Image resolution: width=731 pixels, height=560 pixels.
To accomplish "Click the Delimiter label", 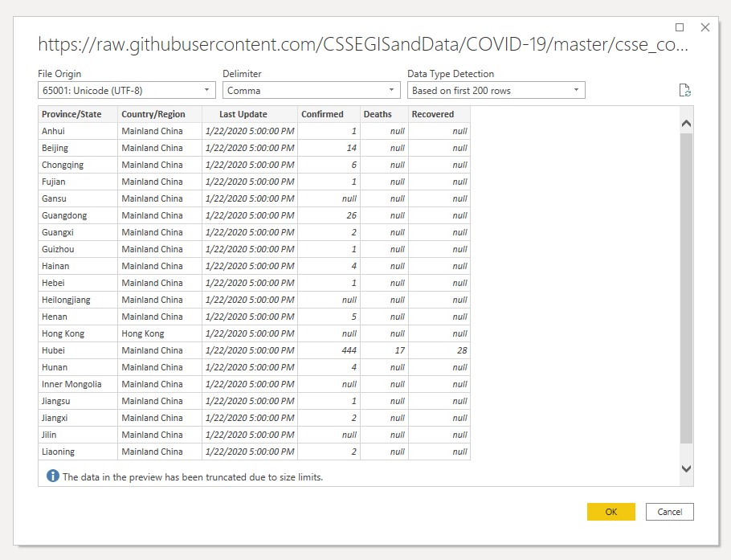I will tap(242, 74).
